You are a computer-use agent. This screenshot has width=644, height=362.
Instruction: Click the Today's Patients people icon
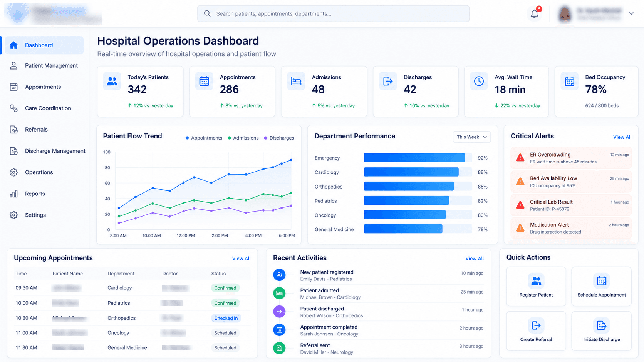coord(112,81)
